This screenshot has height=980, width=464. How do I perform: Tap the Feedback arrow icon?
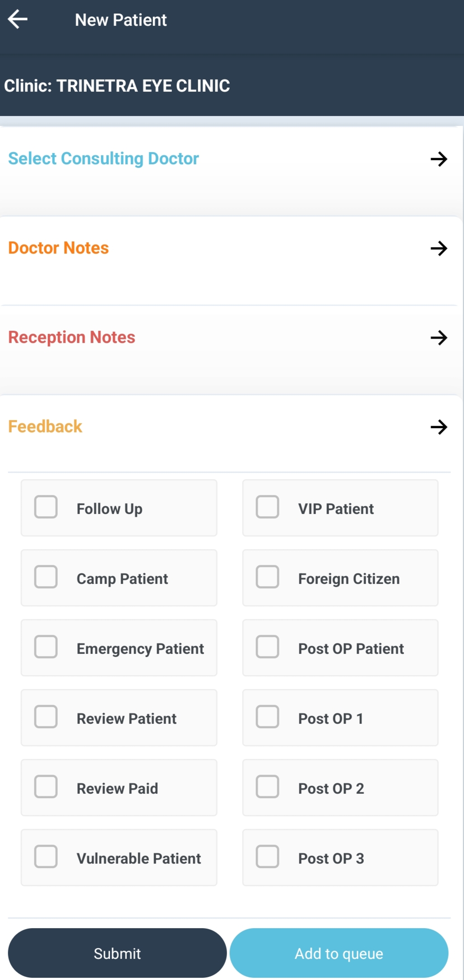pyautogui.click(x=438, y=427)
